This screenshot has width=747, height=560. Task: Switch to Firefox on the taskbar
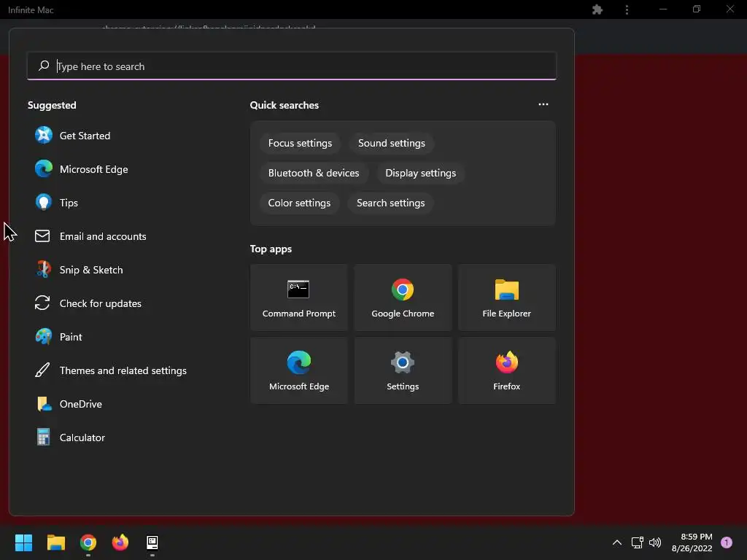120,542
